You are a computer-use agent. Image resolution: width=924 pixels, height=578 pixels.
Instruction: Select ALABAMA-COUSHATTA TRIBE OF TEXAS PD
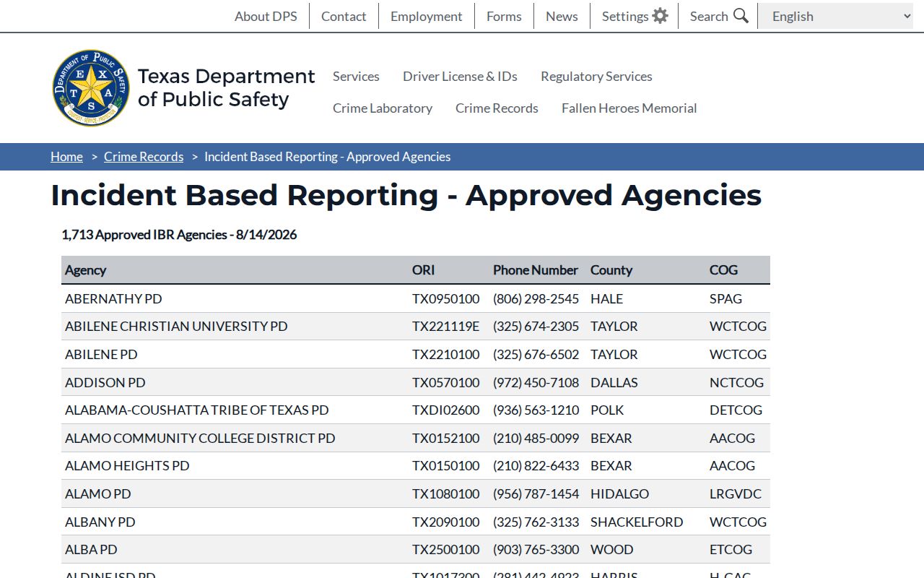pyautogui.click(x=197, y=410)
